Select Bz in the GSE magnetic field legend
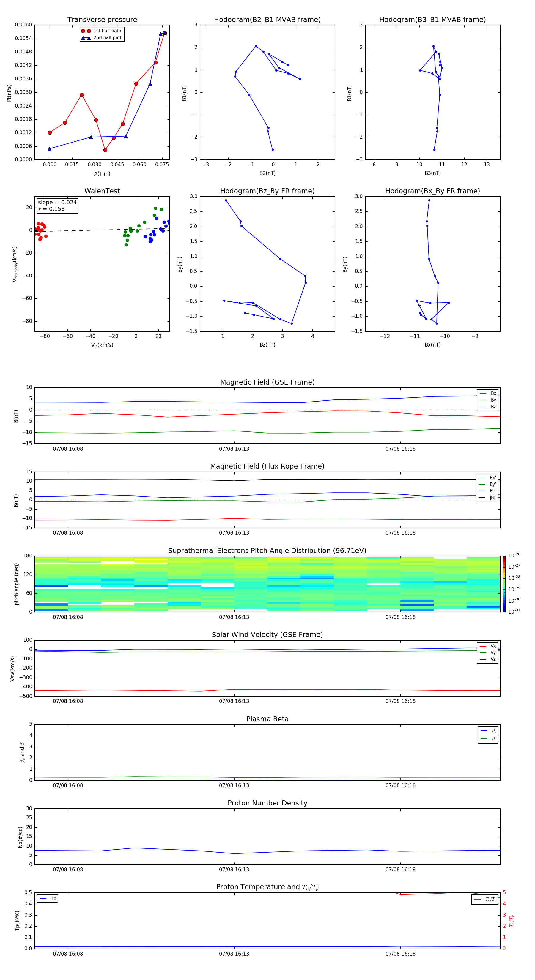 click(488, 407)
